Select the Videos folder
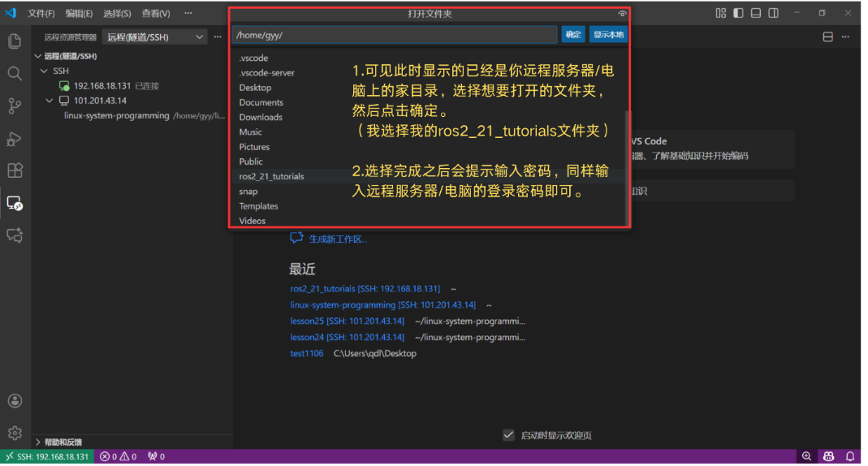 (253, 221)
